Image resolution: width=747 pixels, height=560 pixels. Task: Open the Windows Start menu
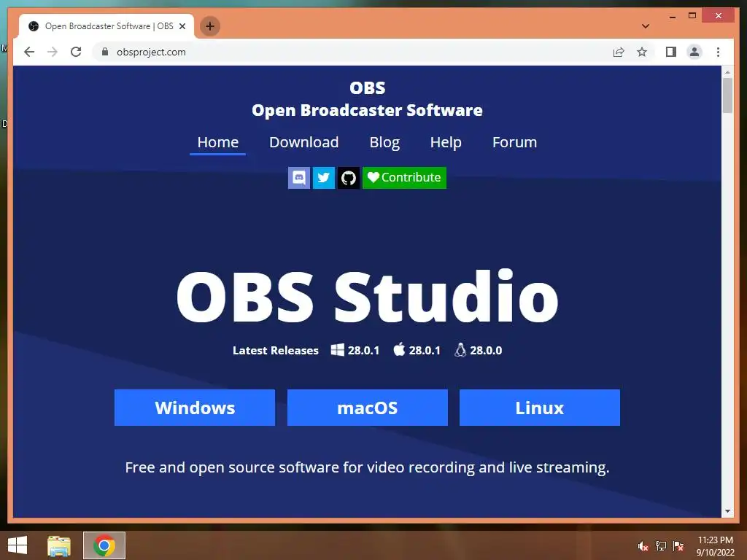click(18, 545)
